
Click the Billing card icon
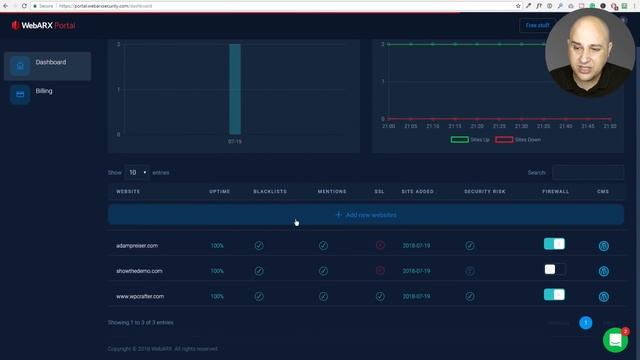pos(20,94)
